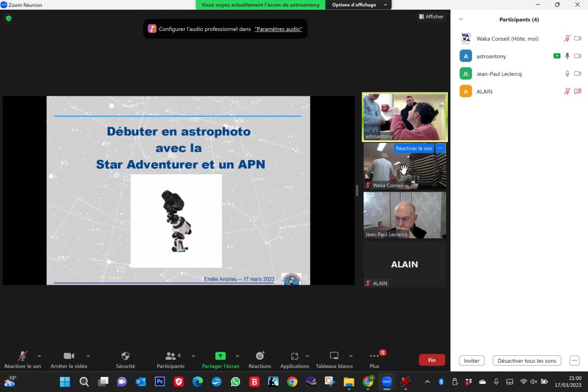588x392 pixels.
Task: Toggle Jean-Paul Leclercq's camera in list
Action: (x=578, y=73)
